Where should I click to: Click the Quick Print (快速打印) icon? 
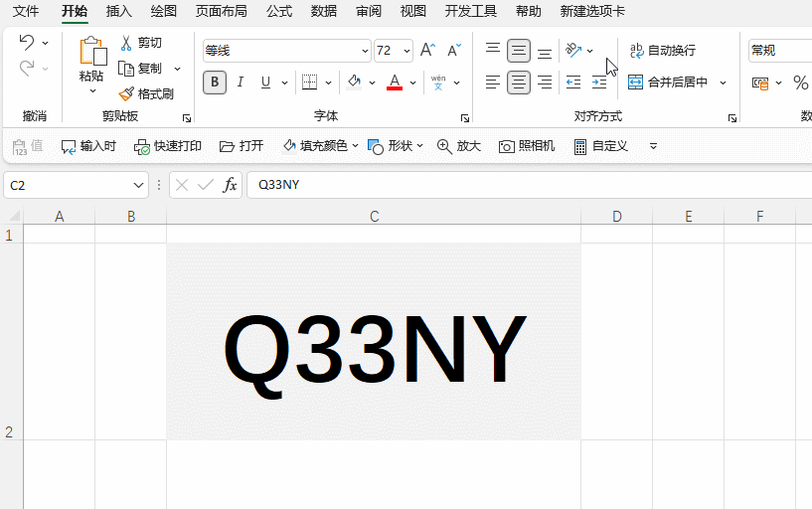(x=142, y=146)
